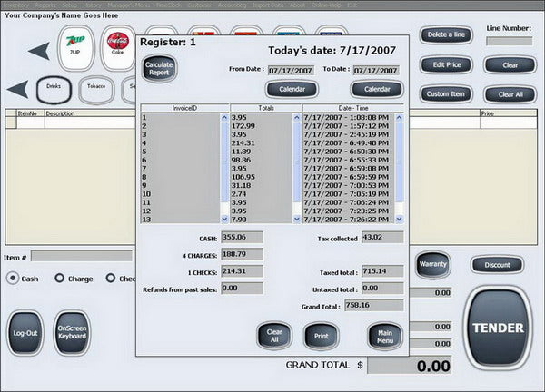Click the Calculate Report button
545x392 pixels.
(x=159, y=68)
